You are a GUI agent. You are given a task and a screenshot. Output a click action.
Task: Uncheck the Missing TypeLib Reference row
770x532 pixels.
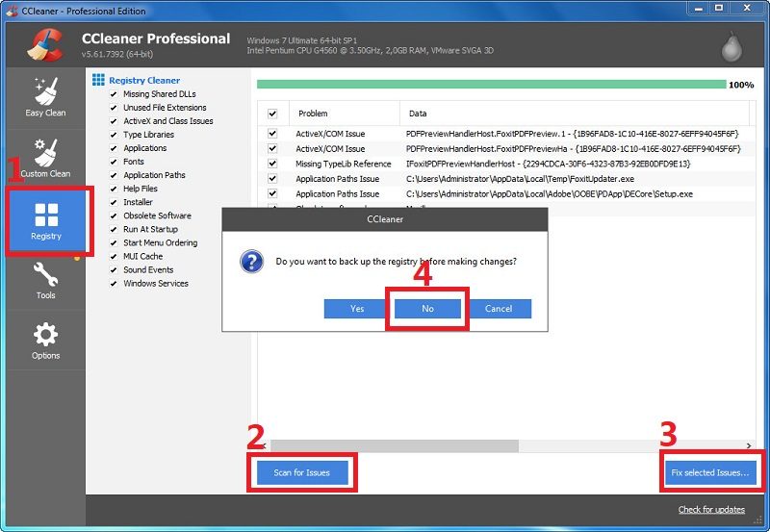pyautogui.click(x=272, y=164)
